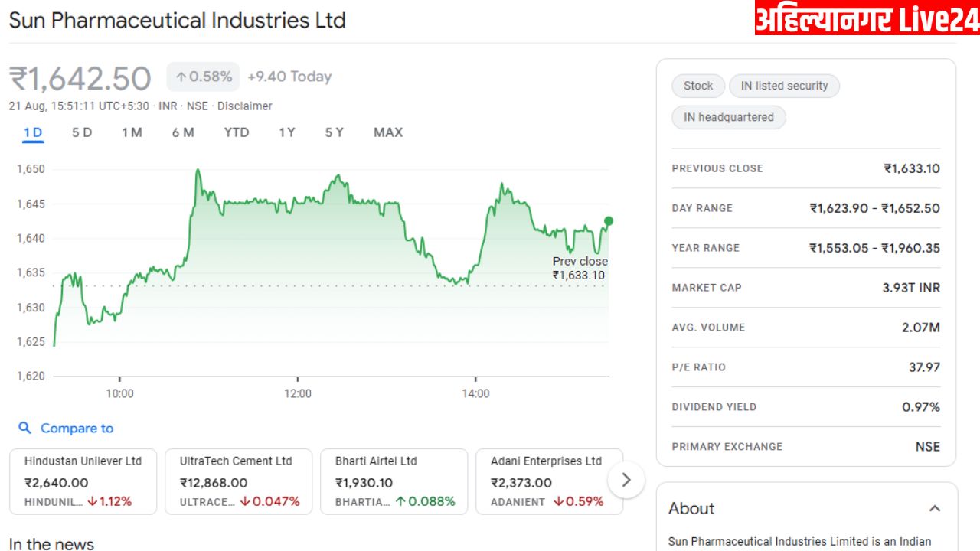Click the Compare to link

pos(77,429)
